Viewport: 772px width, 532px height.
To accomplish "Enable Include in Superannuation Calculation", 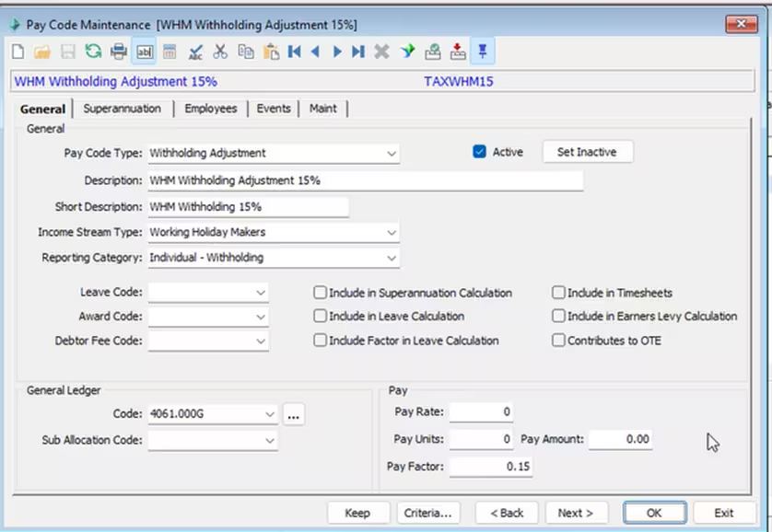I will point(320,293).
